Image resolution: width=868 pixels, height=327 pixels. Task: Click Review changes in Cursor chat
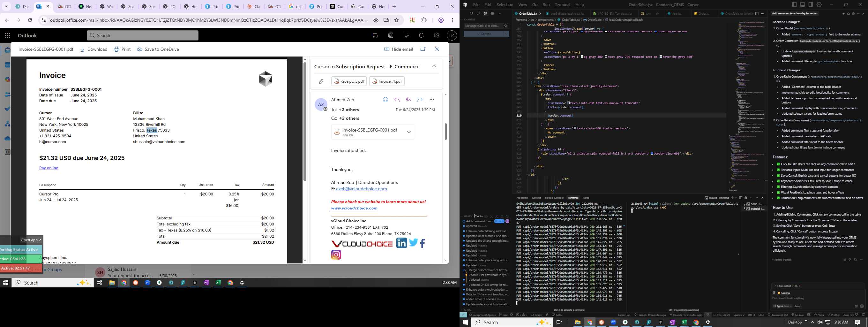(782, 260)
